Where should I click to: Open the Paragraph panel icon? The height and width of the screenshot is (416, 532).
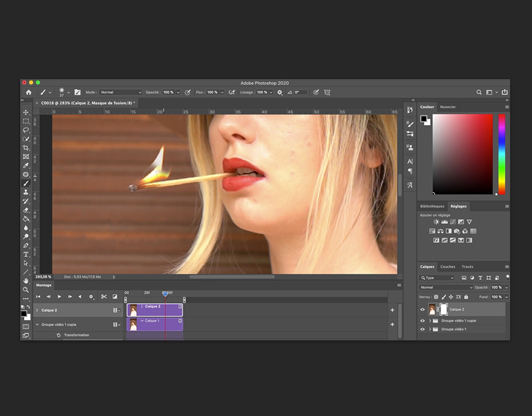410,171
